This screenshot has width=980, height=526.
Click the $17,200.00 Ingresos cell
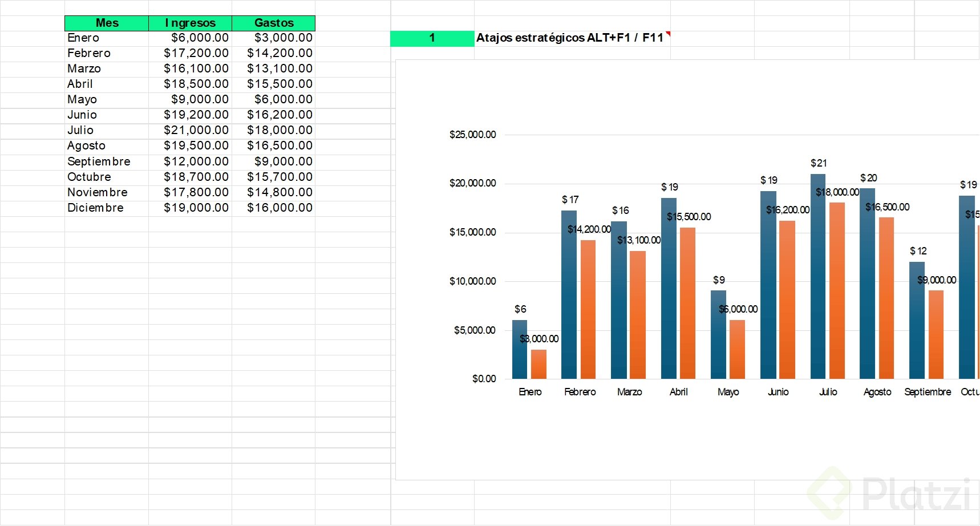point(190,54)
